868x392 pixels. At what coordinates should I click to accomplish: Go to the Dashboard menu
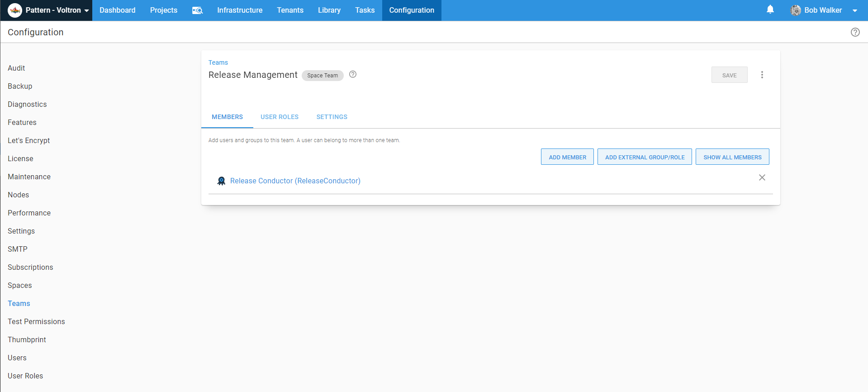[118, 10]
